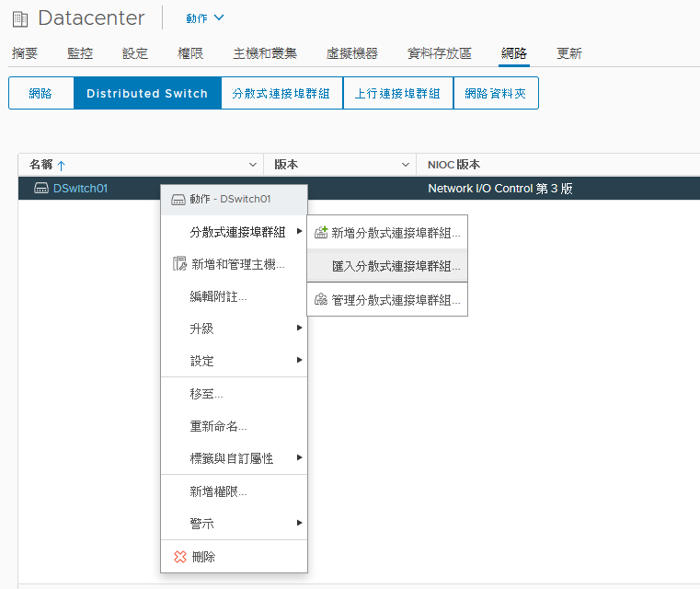Click the 新增和管理主機 host icon
The width and height of the screenshot is (700, 589).
click(179, 263)
